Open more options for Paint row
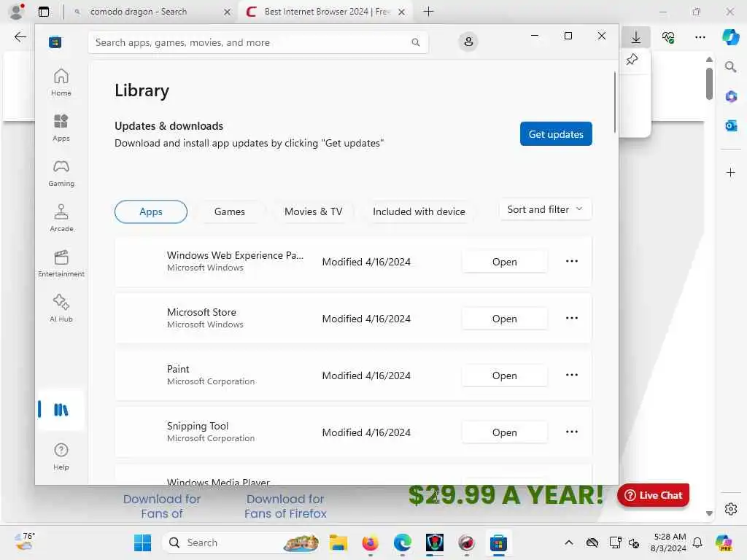 (x=572, y=375)
